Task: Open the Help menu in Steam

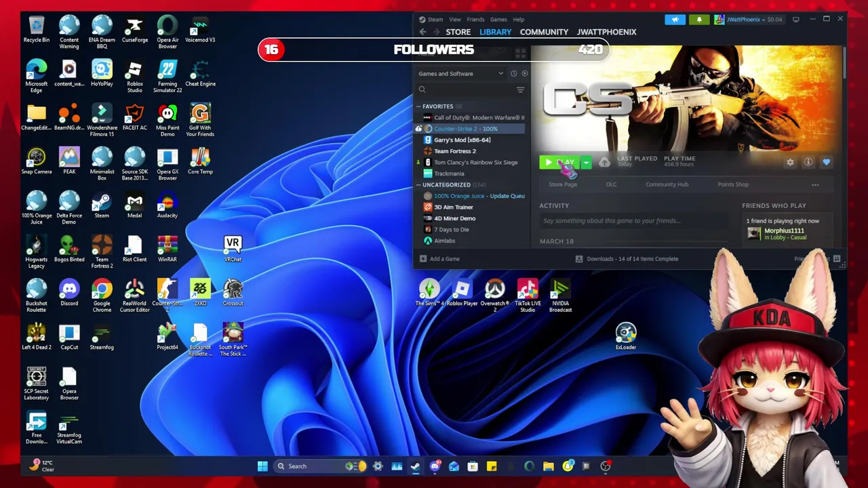Action: tap(518, 19)
